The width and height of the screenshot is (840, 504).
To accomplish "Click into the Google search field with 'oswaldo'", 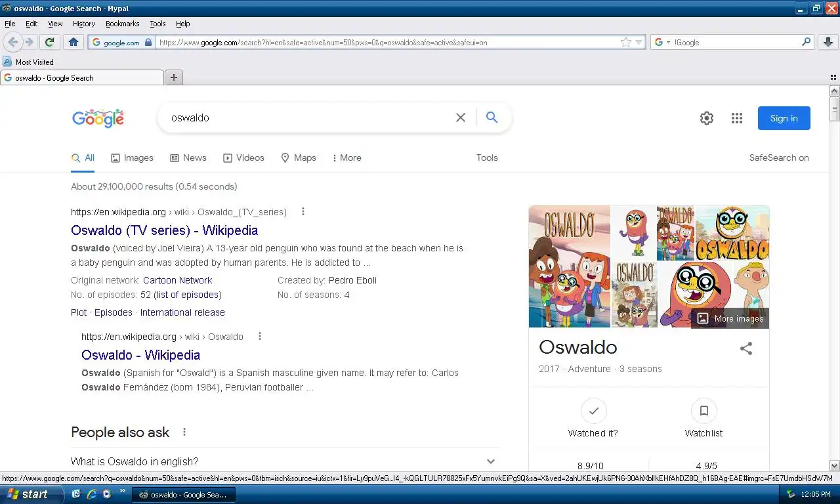I will (x=308, y=117).
